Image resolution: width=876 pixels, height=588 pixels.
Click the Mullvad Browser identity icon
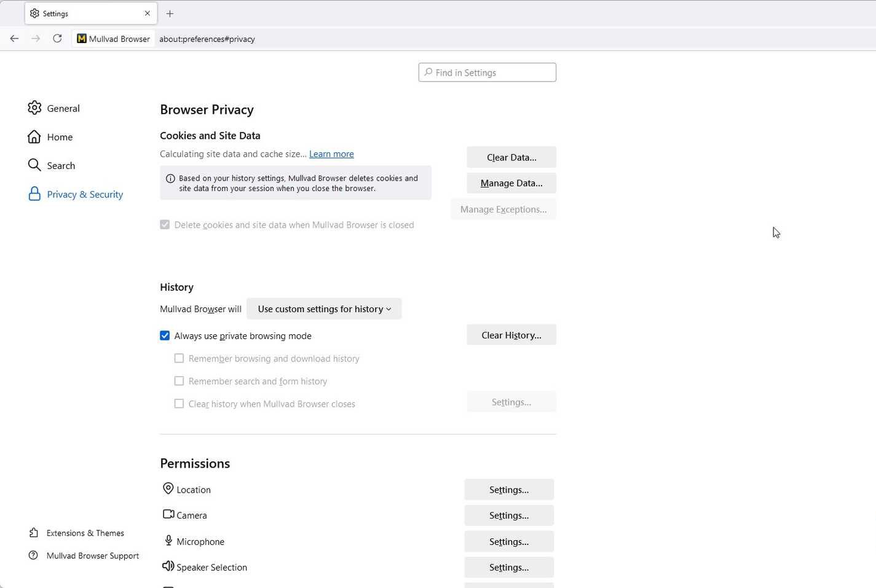[x=82, y=39]
